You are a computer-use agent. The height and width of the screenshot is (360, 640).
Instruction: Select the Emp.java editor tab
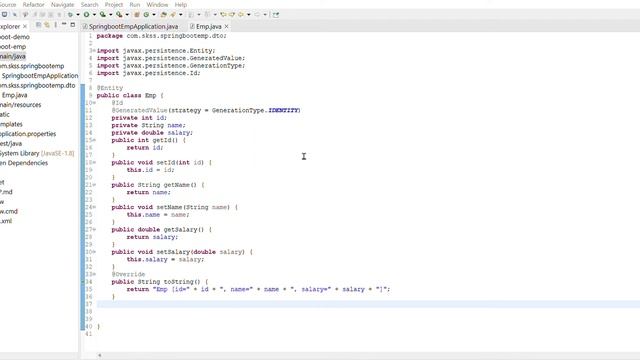pyautogui.click(x=209, y=27)
